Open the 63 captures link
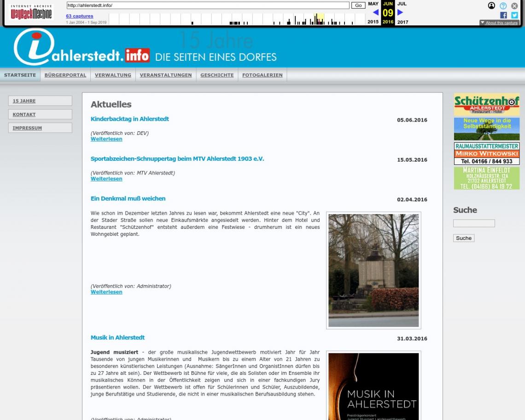Image resolution: width=525 pixels, height=420 pixels. [x=79, y=16]
